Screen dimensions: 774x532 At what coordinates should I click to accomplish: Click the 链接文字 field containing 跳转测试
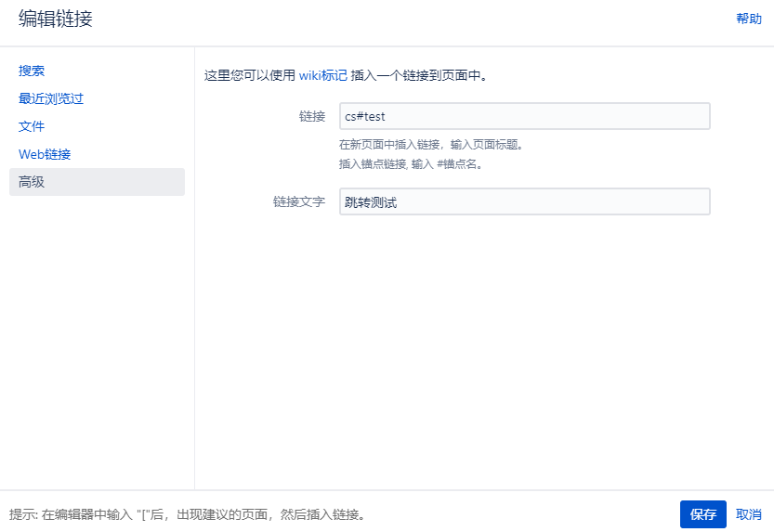click(x=524, y=201)
